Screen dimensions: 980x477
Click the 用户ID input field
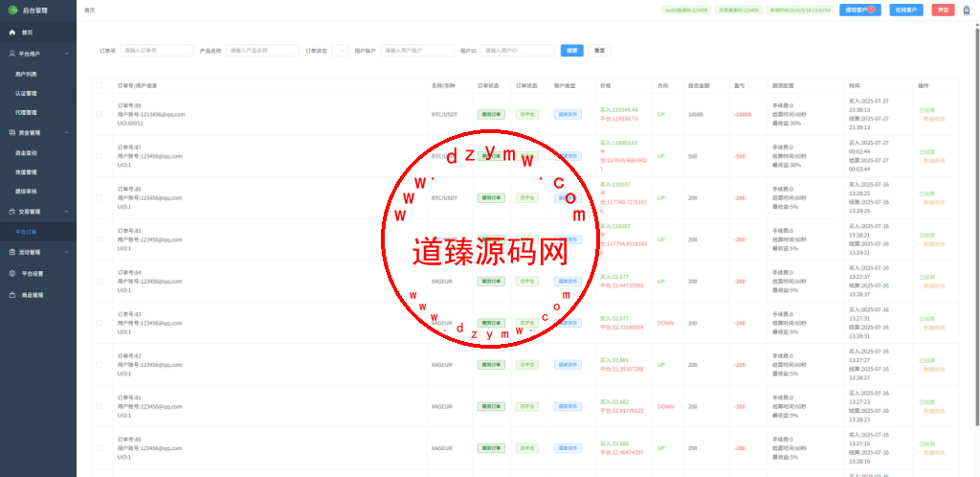click(x=518, y=51)
